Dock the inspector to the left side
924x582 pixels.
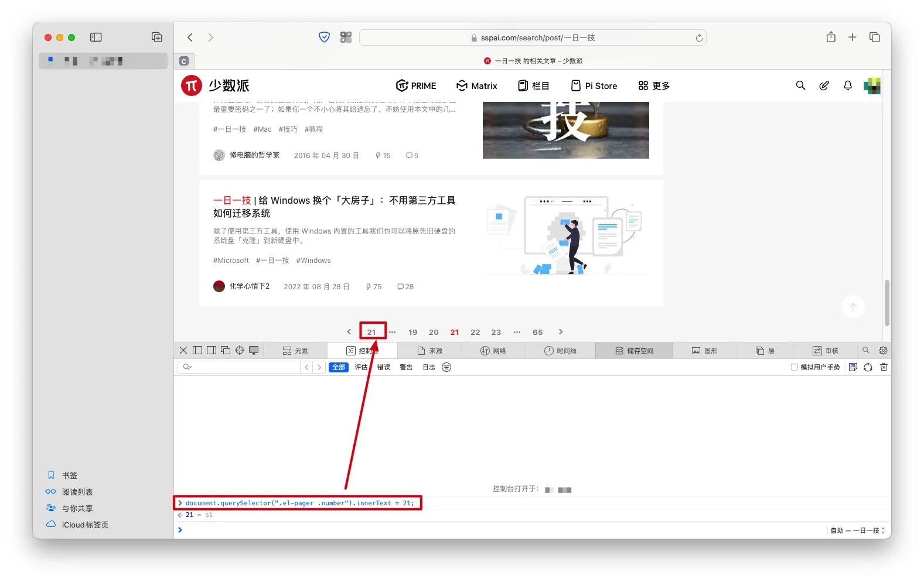click(x=197, y=350)
